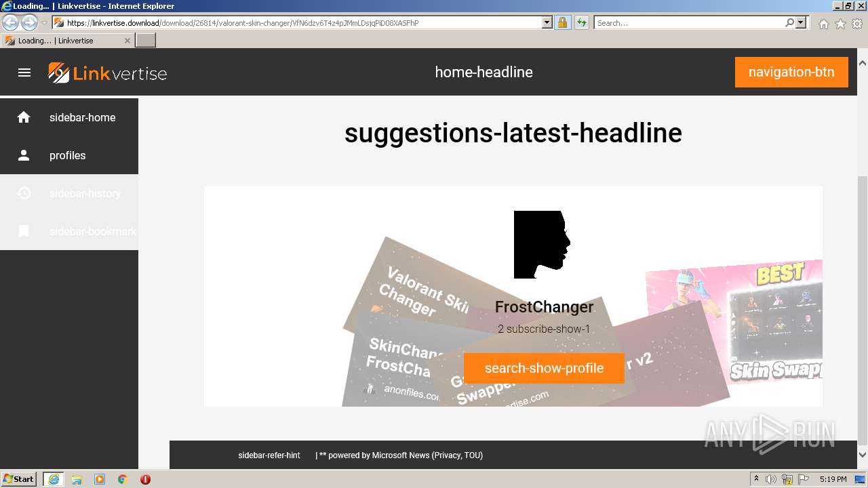Click in the URL address field
This screenshot has width=868, height=488.
tap(303, 22)
